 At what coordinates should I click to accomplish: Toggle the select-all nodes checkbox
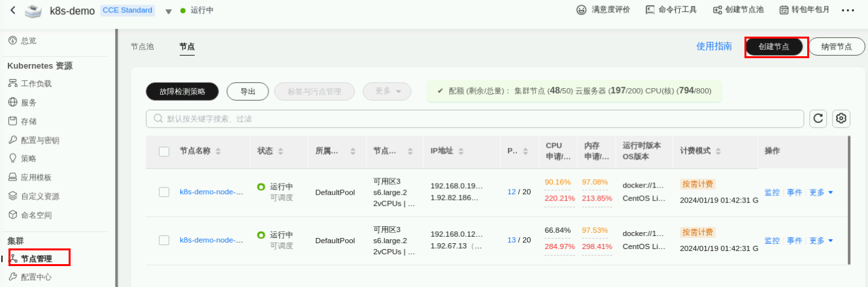[164, 152]
